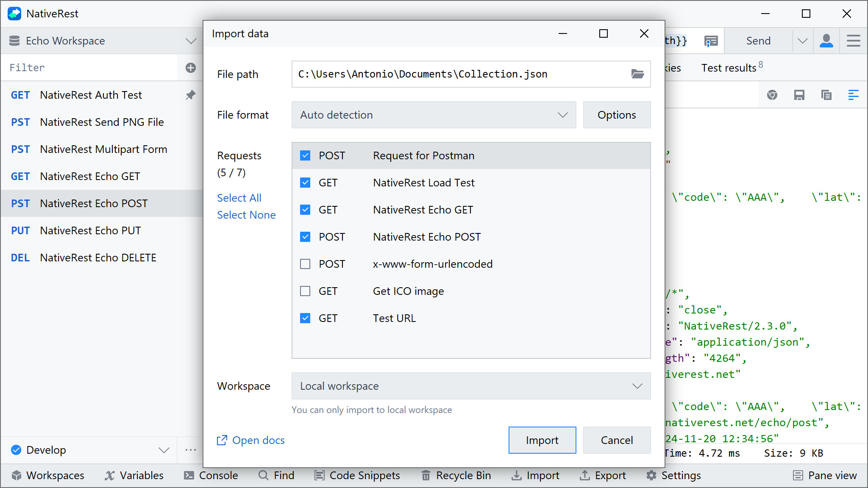868x488 pixels.
Task: Expand the Echo Workspace selector
Action: pos(191,41)
